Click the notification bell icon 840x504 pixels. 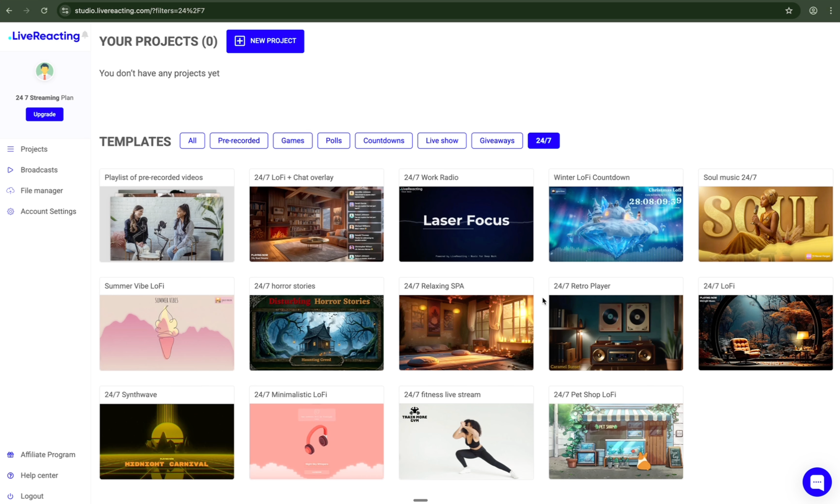(85, 35)
